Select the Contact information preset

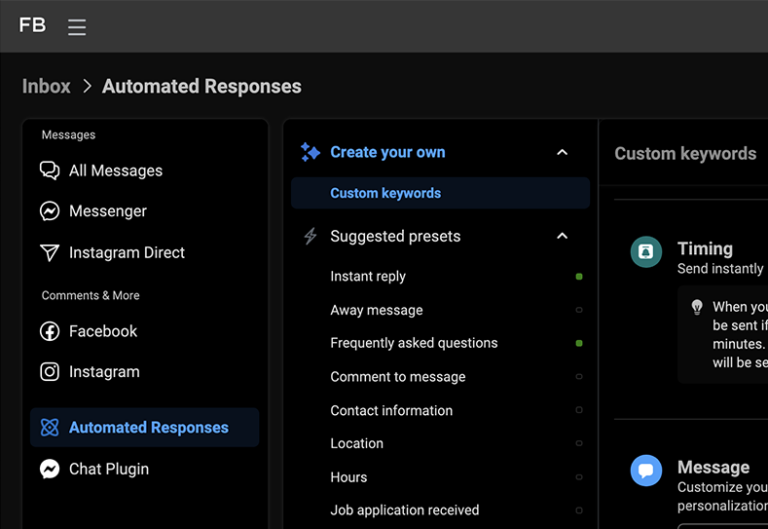(x=391, y=410)
